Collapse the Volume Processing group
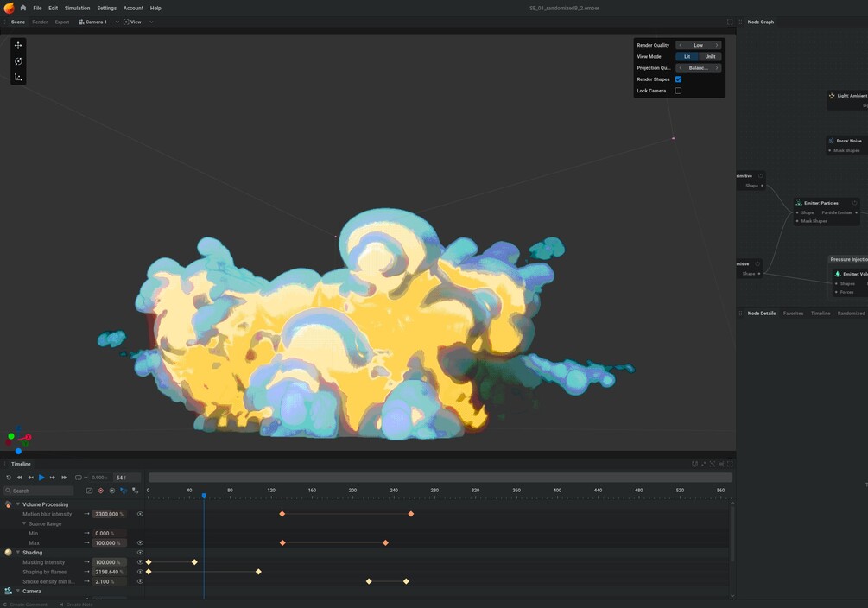Viewport: 868px width, 608px height. [18, 504]
